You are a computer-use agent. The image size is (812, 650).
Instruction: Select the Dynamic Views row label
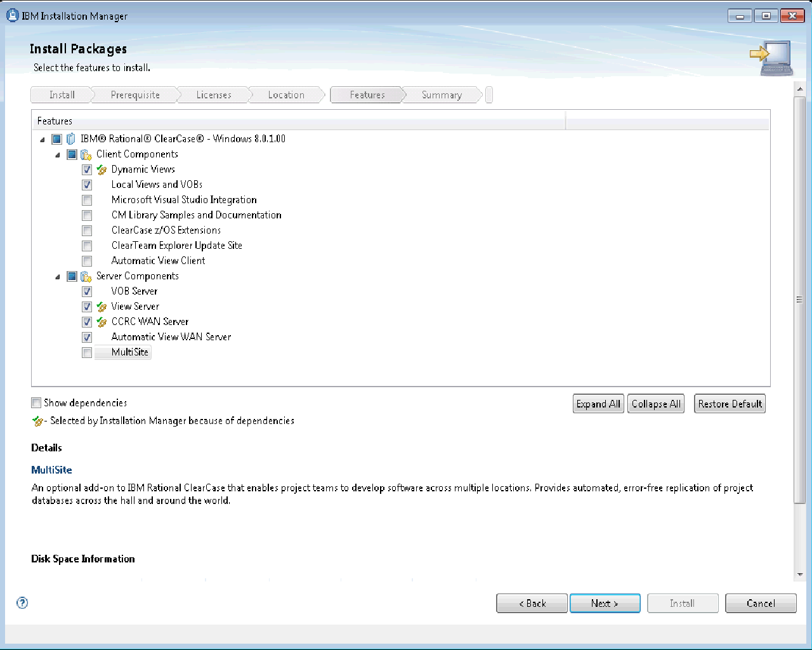[143, 169]
